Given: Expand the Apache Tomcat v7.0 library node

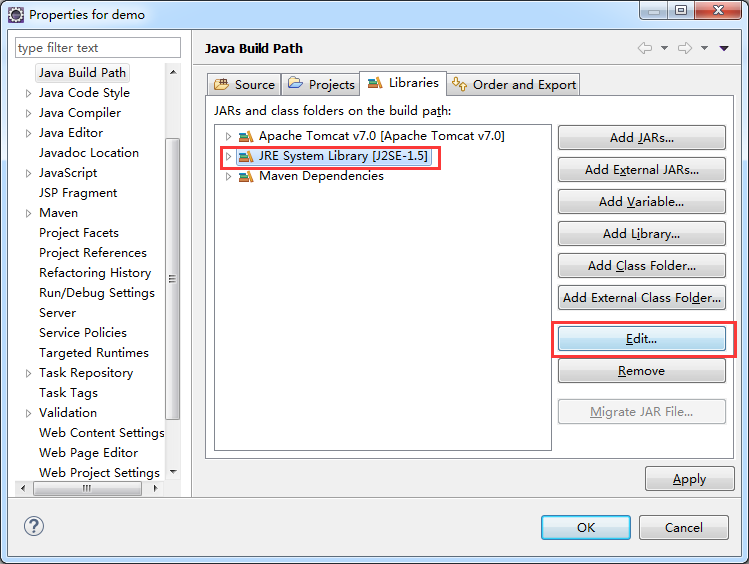Looking at the screenshot, I should tap(228, 137).
